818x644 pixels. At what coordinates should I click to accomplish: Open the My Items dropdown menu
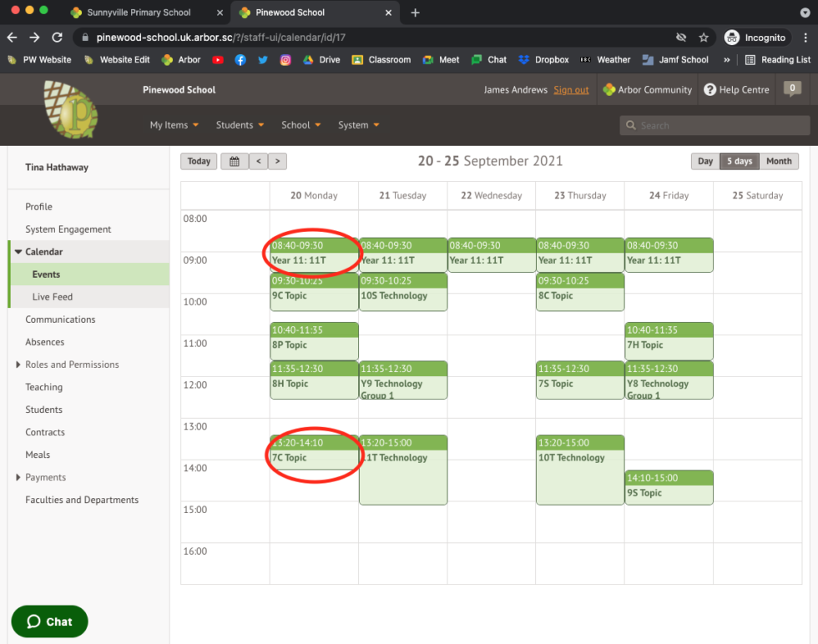[x=174, y=125]
